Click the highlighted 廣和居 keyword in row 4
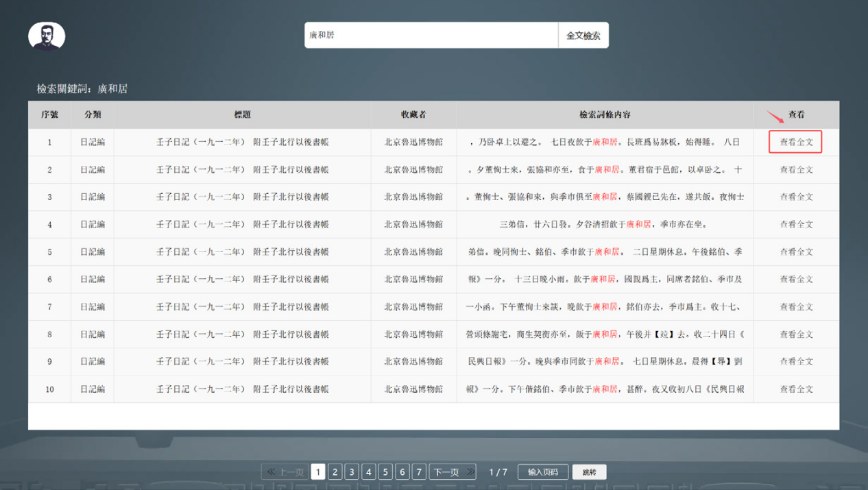 point(638,224)
